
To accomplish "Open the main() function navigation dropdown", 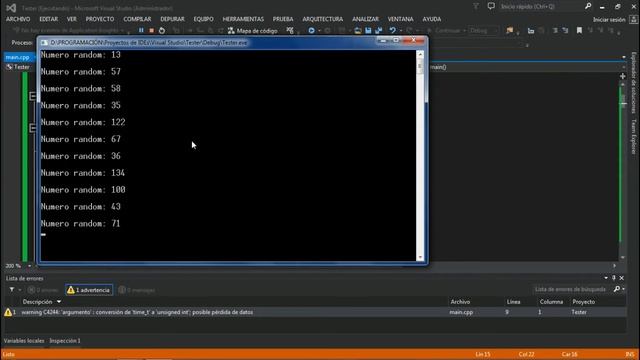I will (x=624, y=67).
